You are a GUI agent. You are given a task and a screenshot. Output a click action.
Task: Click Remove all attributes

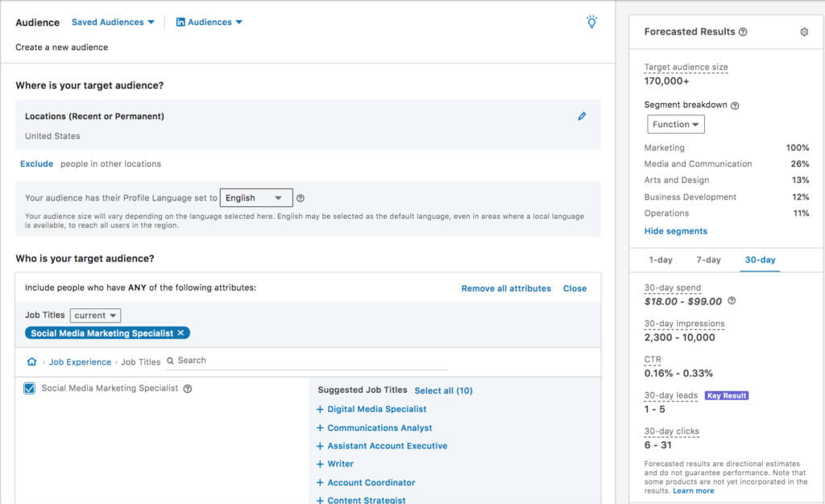tap(506, 288)
